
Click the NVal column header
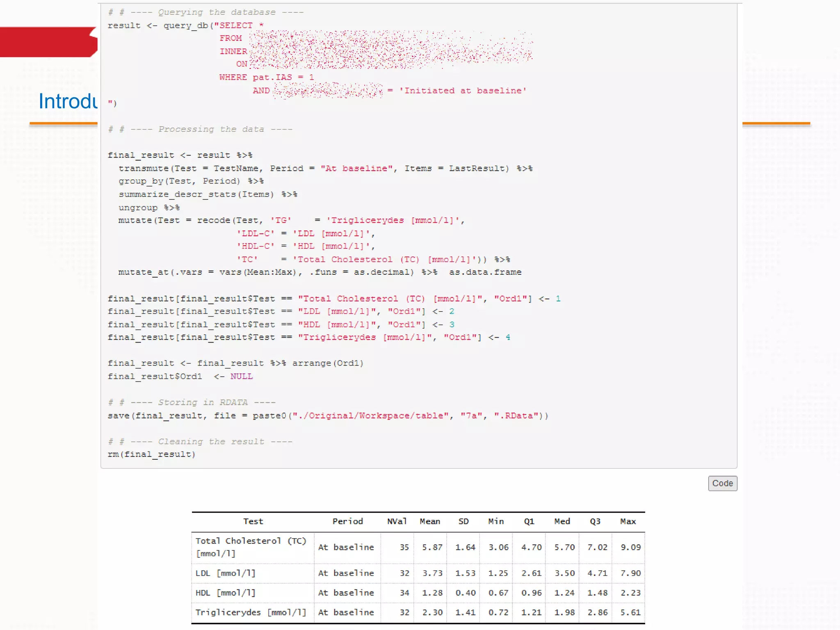[397, 521]
